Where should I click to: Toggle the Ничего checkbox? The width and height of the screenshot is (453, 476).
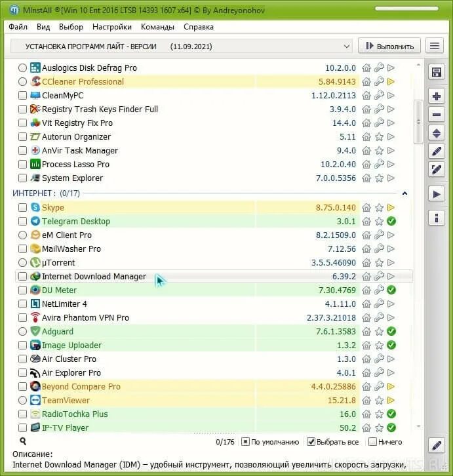coord(372,442)
